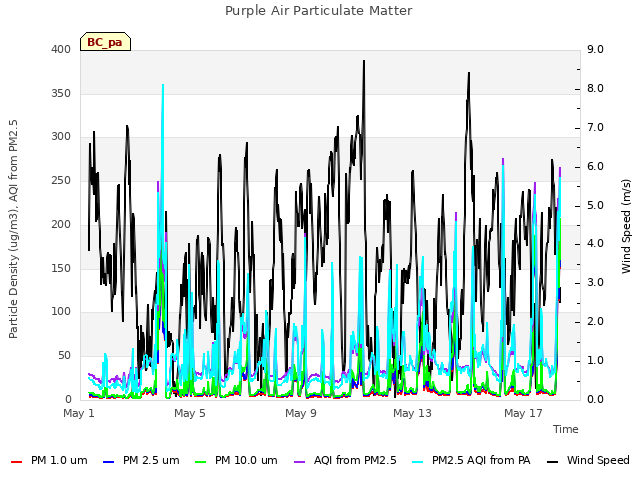Click the 100 left axis tick label
Screen dimensions: 640x480
pyautogui.click(x=61, y=311)
